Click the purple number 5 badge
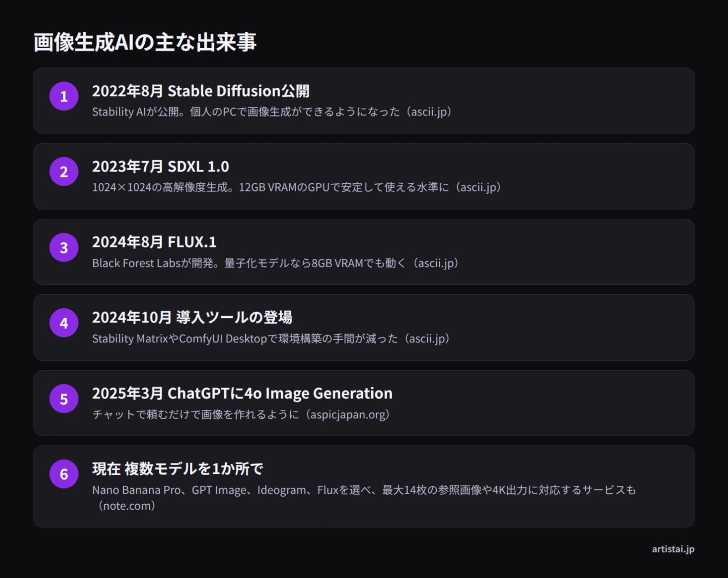Screen dimensions: 728x578 64,398
